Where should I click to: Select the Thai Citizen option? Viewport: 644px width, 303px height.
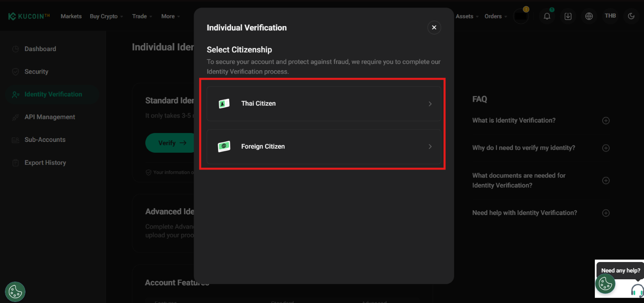point(324,104)
